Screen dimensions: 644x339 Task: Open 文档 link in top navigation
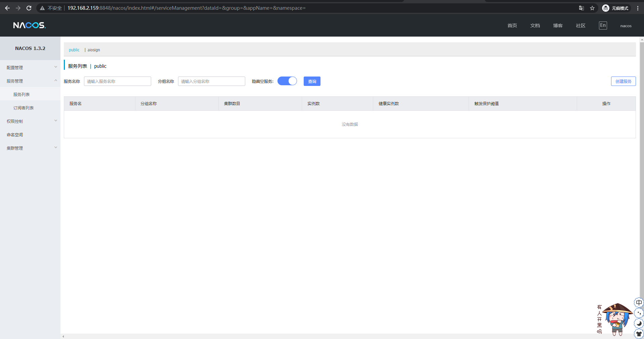click(535, 26)
